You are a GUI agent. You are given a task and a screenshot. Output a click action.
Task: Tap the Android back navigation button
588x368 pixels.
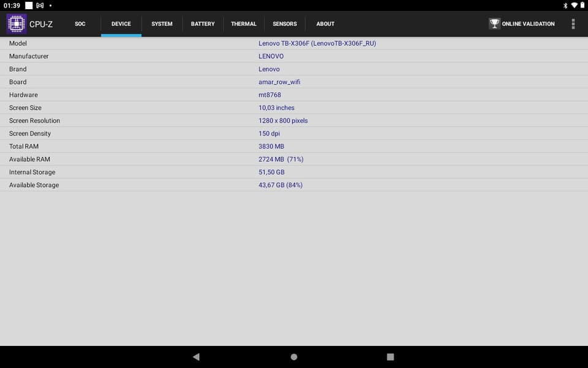coord(196,357)
